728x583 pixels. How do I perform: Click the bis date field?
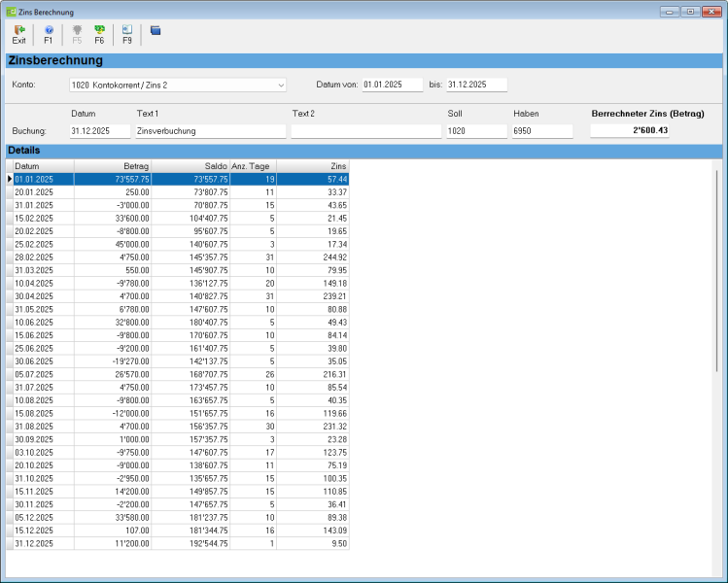[476, 86]
